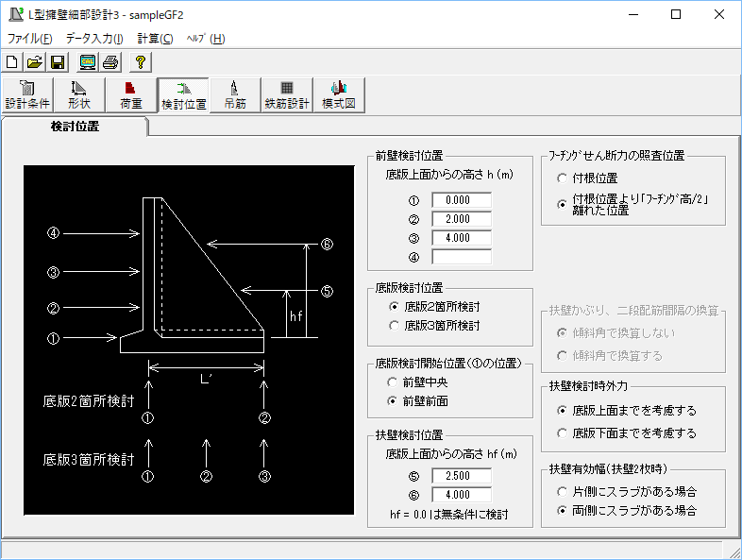This screenshot has width=742, height=560.
Task: Click the 扶壁有効幅(扶壁2枚時) group label
Action: click(x=608, y=469)
